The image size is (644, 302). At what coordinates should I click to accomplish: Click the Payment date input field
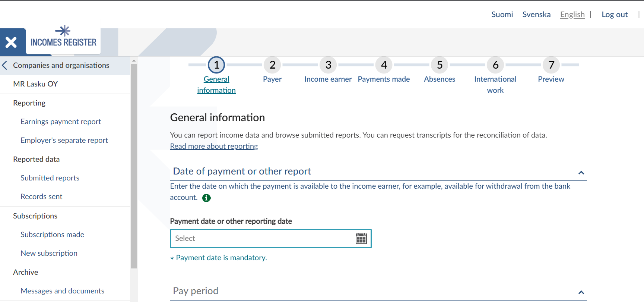[x=261, y=239]
